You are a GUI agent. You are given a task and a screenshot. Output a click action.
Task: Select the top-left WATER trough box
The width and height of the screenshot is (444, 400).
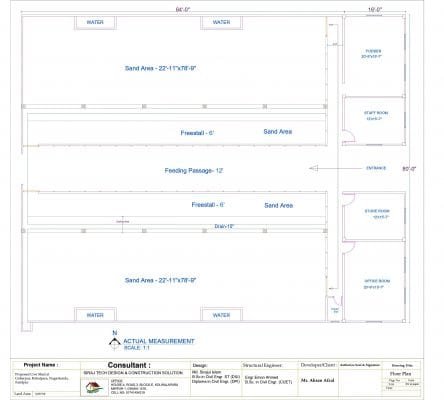(x=95, y=22)
